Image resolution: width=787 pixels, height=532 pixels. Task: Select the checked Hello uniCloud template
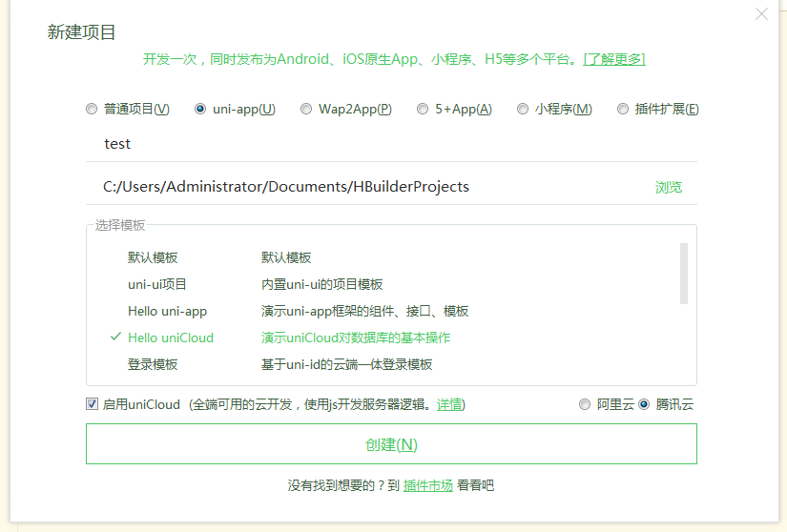pos(171,338)
